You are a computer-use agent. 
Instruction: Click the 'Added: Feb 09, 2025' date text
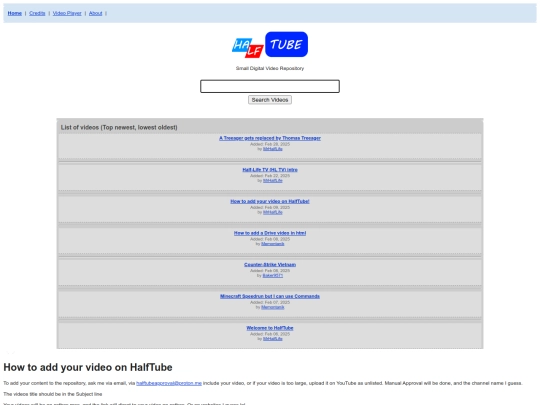pos(270,208)
